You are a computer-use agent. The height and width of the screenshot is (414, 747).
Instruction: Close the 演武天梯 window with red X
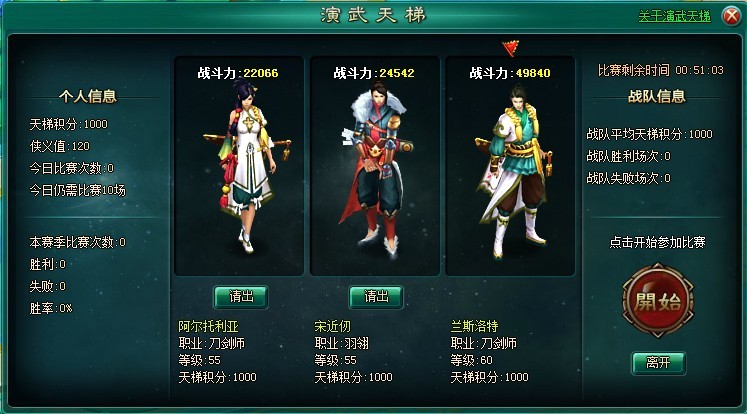732,16
